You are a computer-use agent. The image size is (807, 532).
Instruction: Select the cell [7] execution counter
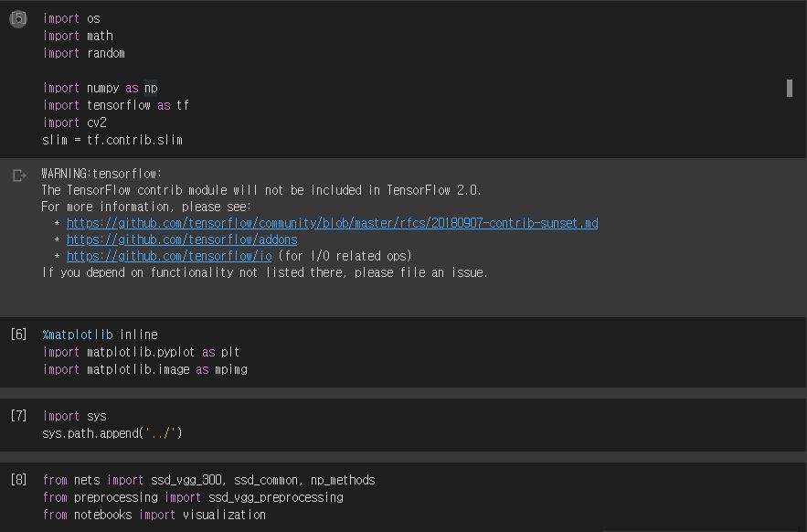[x=18, y=416]
